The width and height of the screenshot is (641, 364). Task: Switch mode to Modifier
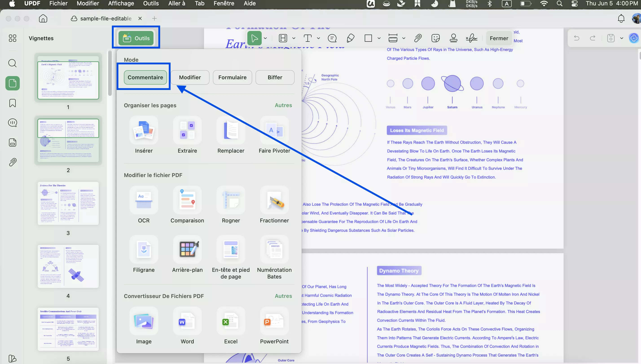(x=190, y=77)
